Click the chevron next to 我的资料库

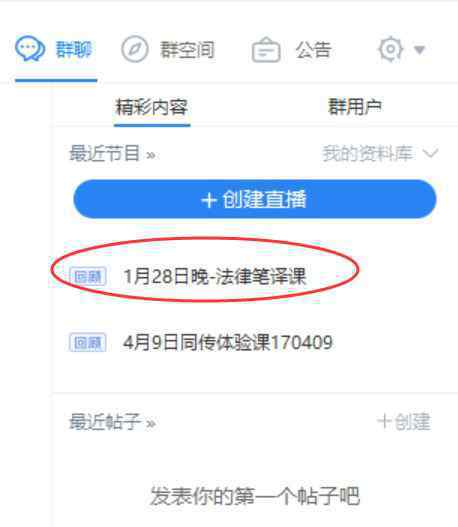coord(430,154)
